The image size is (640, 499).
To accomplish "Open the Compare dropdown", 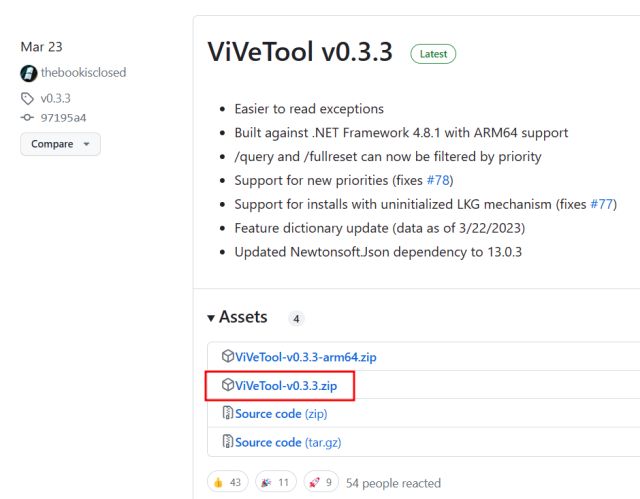I will [x=60, y=144].
